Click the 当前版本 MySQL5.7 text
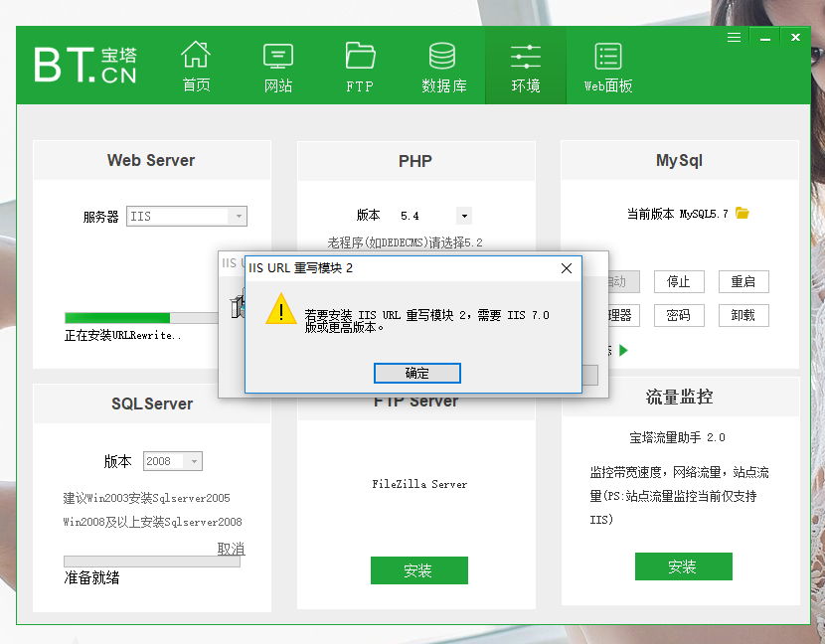This screenshot has height=644, width=825. pos(677,214)
